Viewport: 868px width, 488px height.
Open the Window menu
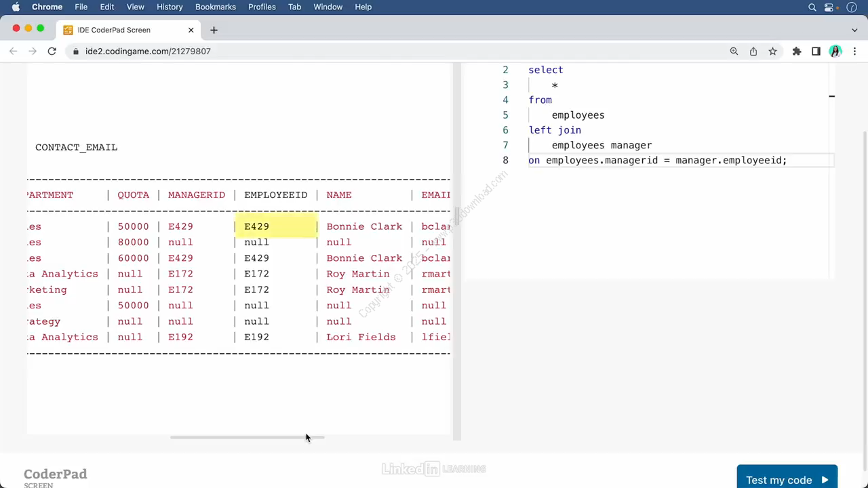click(328, 7)
